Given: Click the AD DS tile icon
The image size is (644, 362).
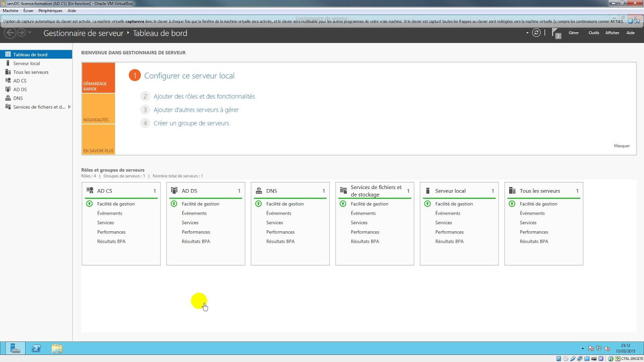Looking at the screenshot, I should click(174, 191).
